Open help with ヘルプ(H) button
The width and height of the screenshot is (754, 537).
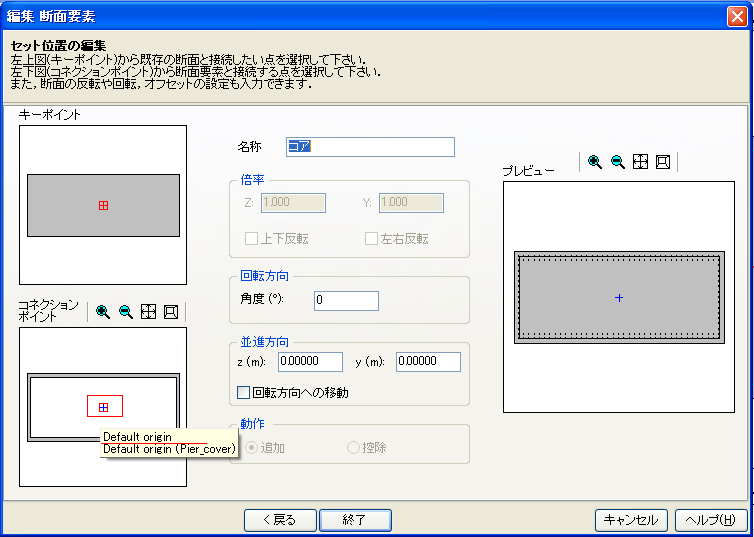click(711, 520)
